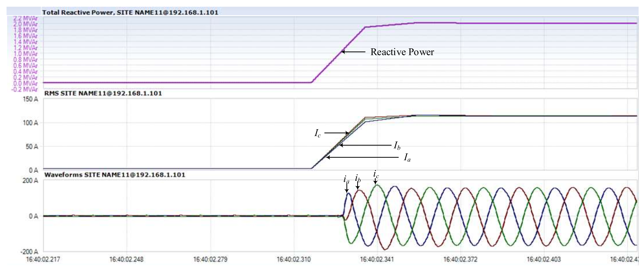Click the RMS SITE NAME11 panel title
This screenshot has width=644, height=272.
(103, 93)
